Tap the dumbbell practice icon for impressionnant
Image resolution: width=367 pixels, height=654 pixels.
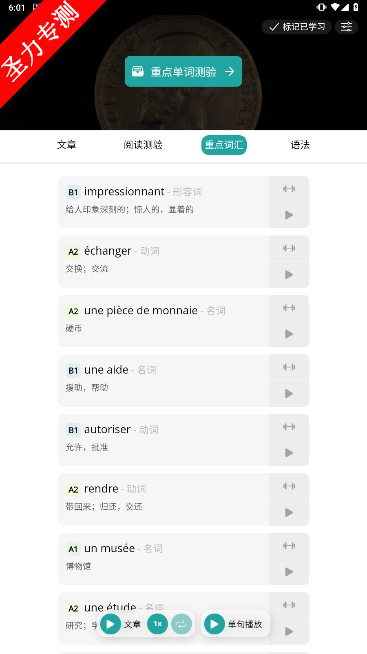289,189
